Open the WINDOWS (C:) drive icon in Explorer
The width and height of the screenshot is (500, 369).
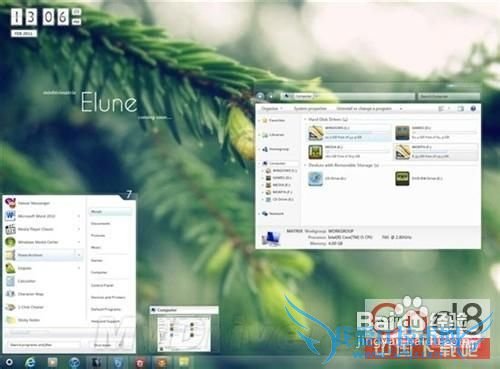pos(315,132)
